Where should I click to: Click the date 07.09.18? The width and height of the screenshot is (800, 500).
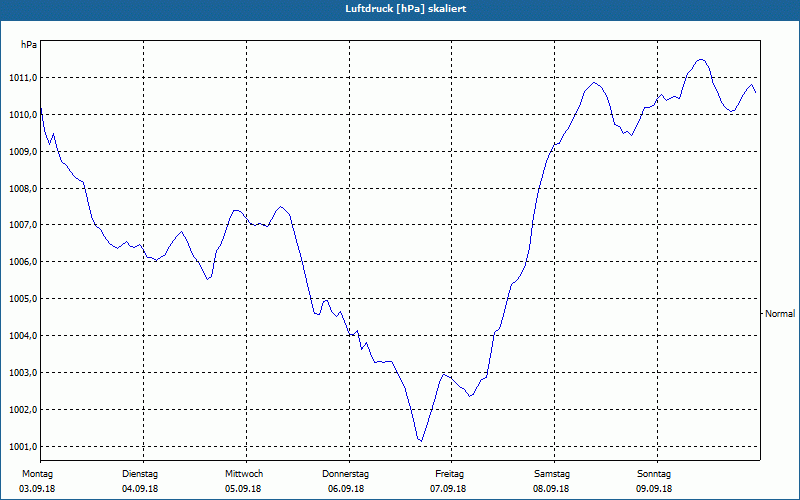click(448, 489)
